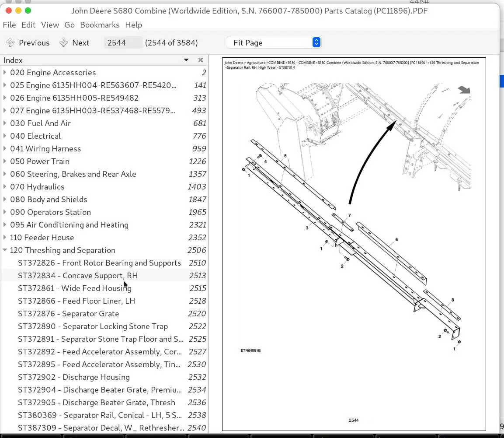Screen dimensions: 504x438
Task: Open the Index side pane selector arrow
Action: pyautogui.click(x=186, y=60)
